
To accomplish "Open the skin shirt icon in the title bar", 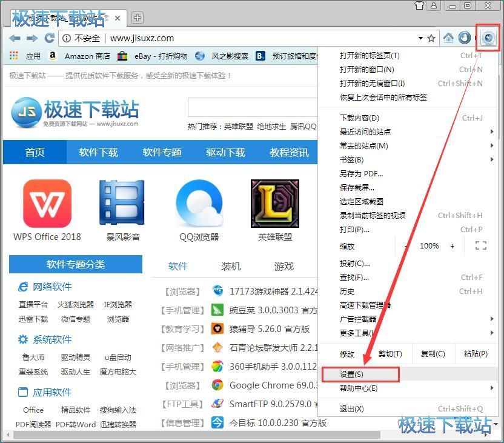I will [419, 5].
